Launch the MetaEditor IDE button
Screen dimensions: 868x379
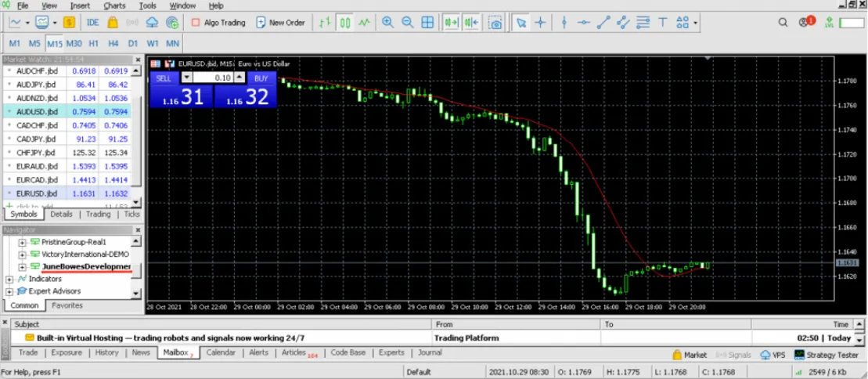coord(92,23)
